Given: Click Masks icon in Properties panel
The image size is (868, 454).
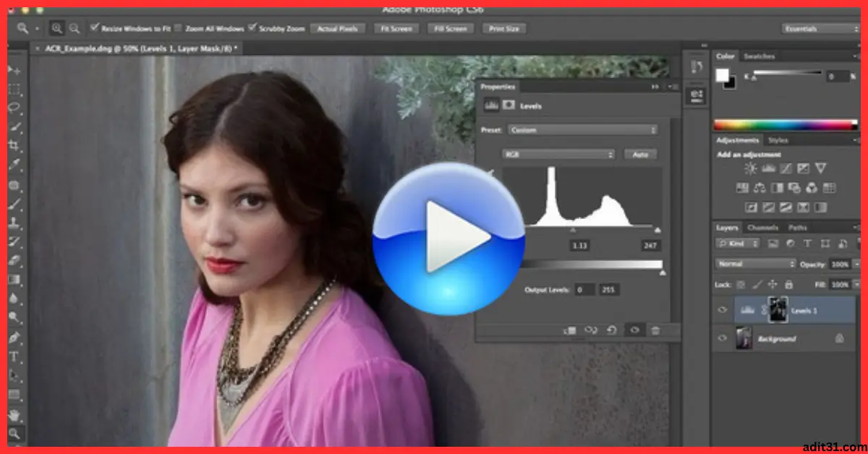Looking at the screenshot, I should click(x=509, y=105).
